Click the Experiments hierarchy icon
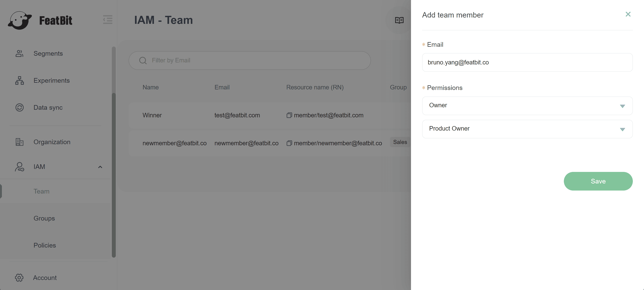This screenshot has height=290, width=644. [x=20, y=80]
